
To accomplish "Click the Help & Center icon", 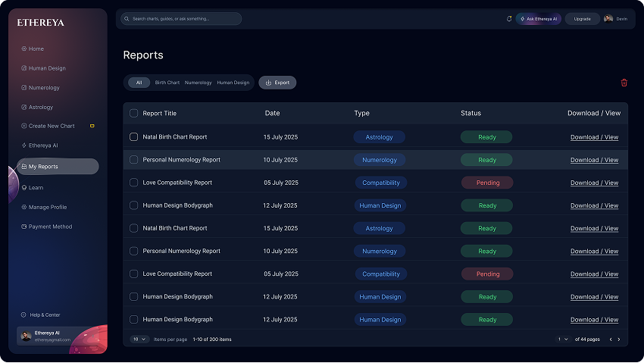I will (23, 315).
